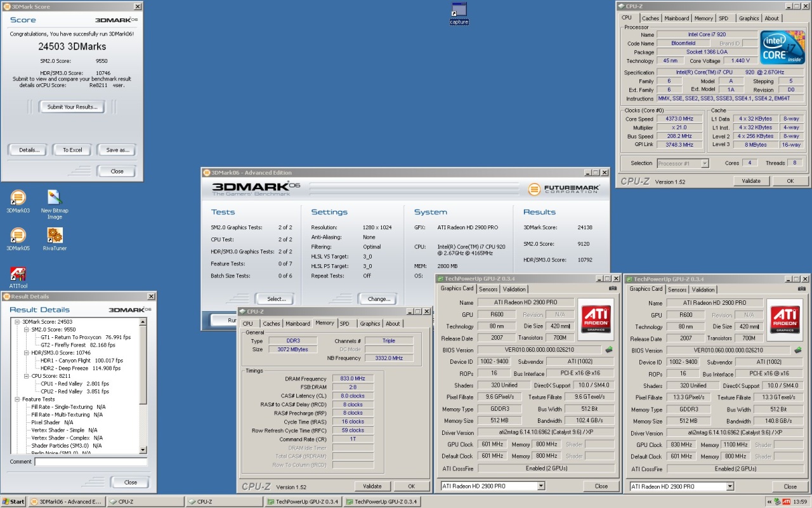Click Validate in the CPU-Z memory timings window
The height and width of the screenshot is (508, 812).
click(372, 486)
